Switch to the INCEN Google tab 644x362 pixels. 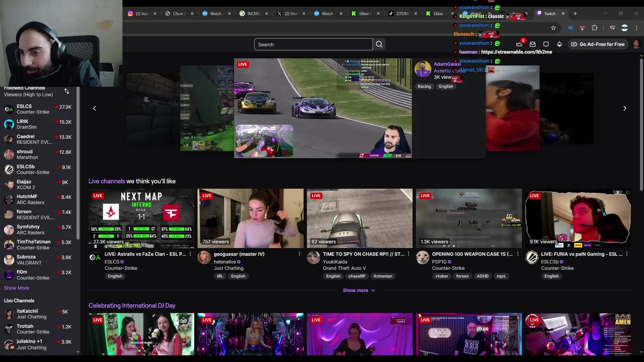pyautogui.click(x=253, y=14)
